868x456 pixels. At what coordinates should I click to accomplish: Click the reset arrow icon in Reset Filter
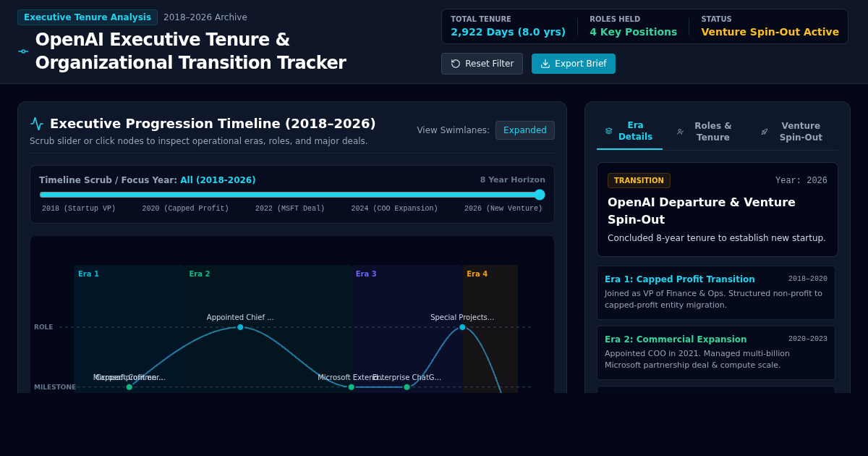(x=456, y=64)
